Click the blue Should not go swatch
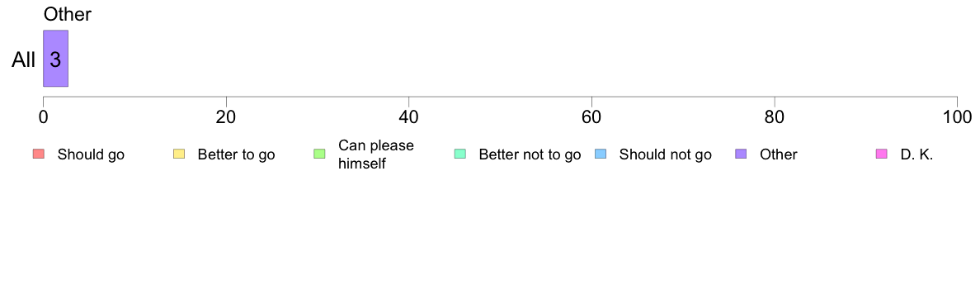980x304 pixels. 601,154
